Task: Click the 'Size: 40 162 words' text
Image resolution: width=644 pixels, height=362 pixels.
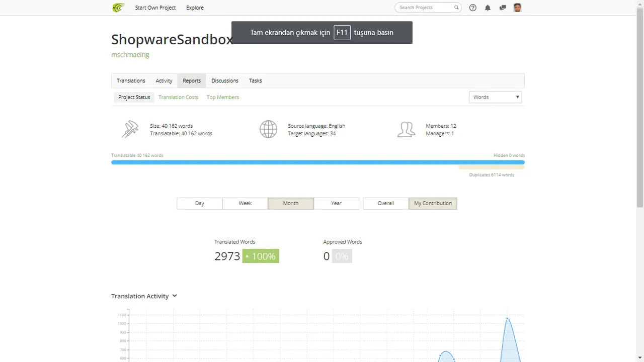Action: point(171,126)
